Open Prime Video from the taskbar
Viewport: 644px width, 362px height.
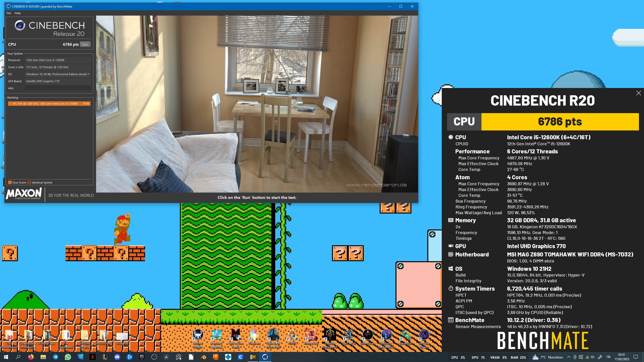click(80, 357)
